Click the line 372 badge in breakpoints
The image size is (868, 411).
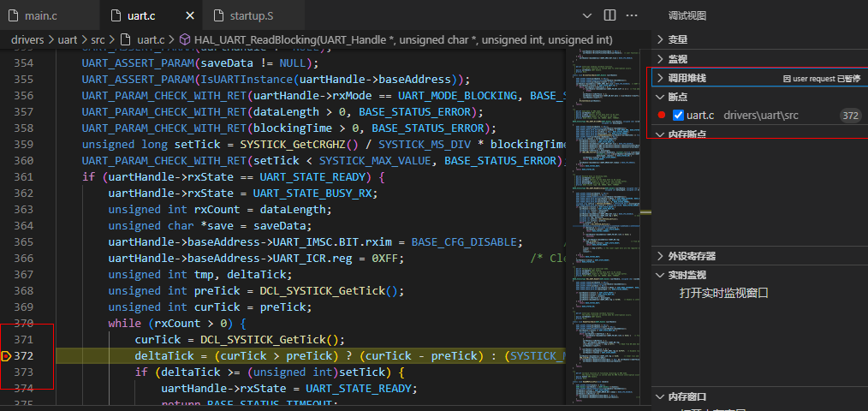point(850,116)
